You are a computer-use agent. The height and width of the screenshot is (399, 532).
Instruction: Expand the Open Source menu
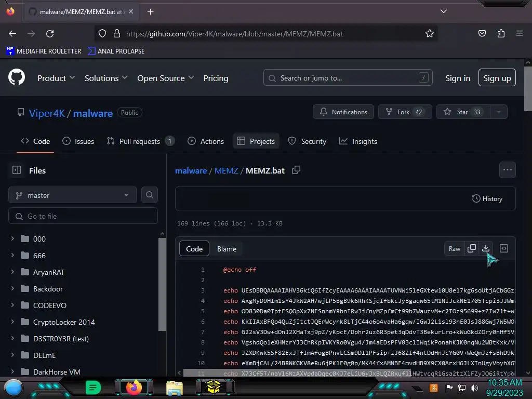click(x=166, y=78)
